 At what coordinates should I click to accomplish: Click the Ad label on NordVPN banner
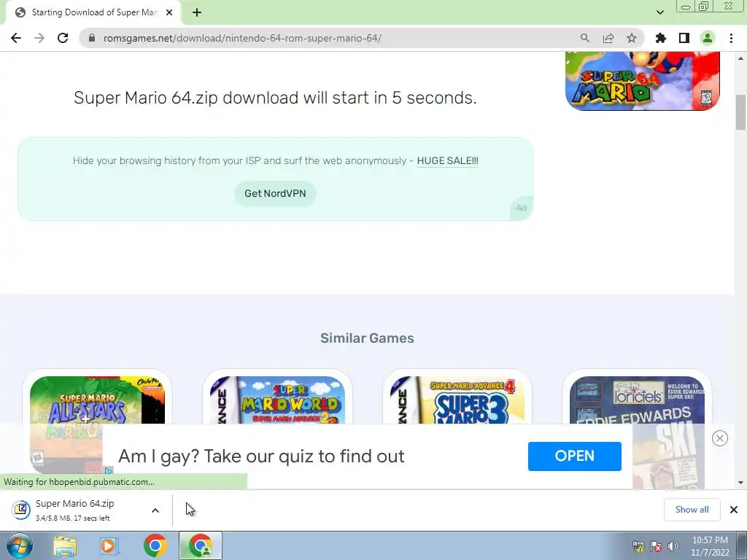point(521,208)
